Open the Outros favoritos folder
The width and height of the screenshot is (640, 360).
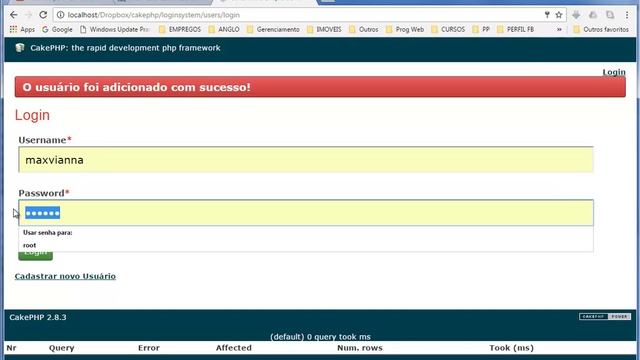pyautogui.click(x=601, y=29)
